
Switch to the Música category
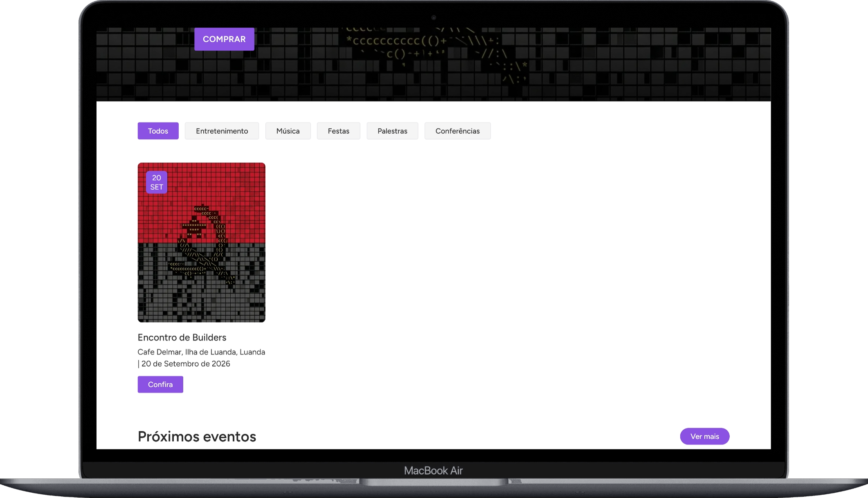pos(288,131)
